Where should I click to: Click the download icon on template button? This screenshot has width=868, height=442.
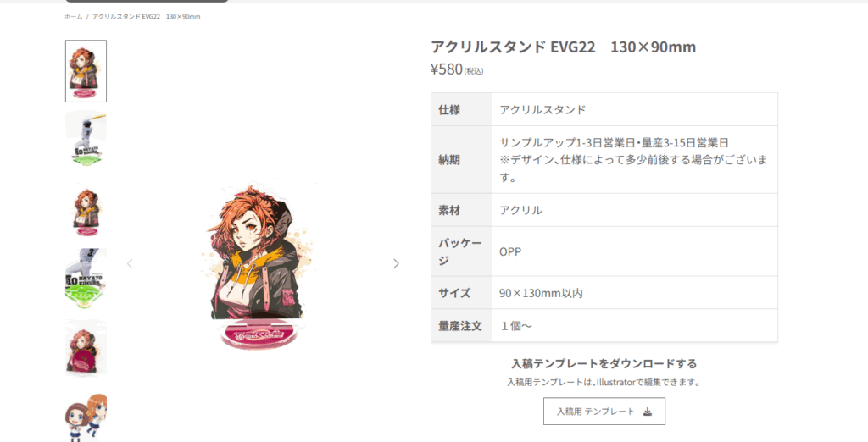pyautogui.click(x=647, y=412)
